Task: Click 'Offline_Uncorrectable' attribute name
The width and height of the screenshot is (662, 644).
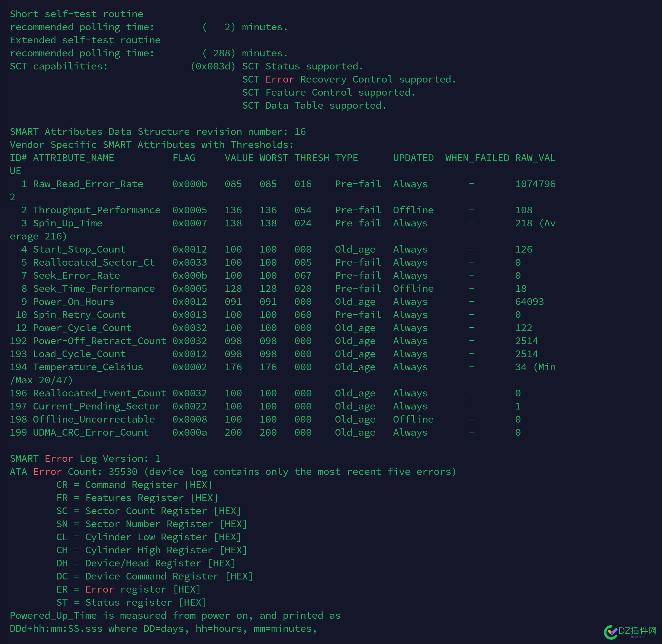Action: (x=94, y=419)
